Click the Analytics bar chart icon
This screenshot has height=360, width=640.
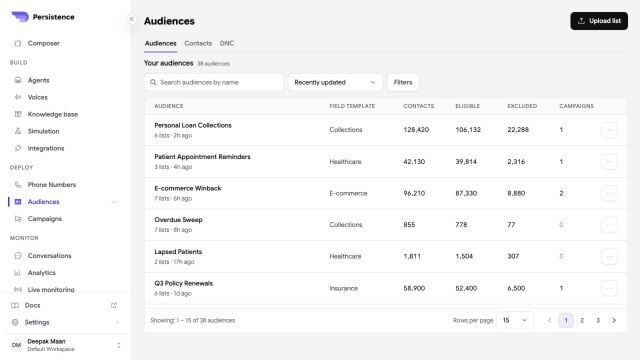coord(18,273)
